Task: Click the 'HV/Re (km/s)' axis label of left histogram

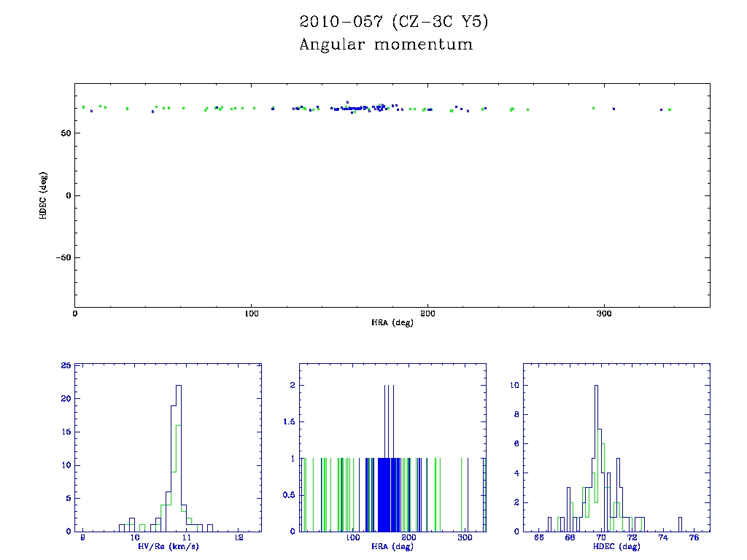Action: (x=169, y=547)
